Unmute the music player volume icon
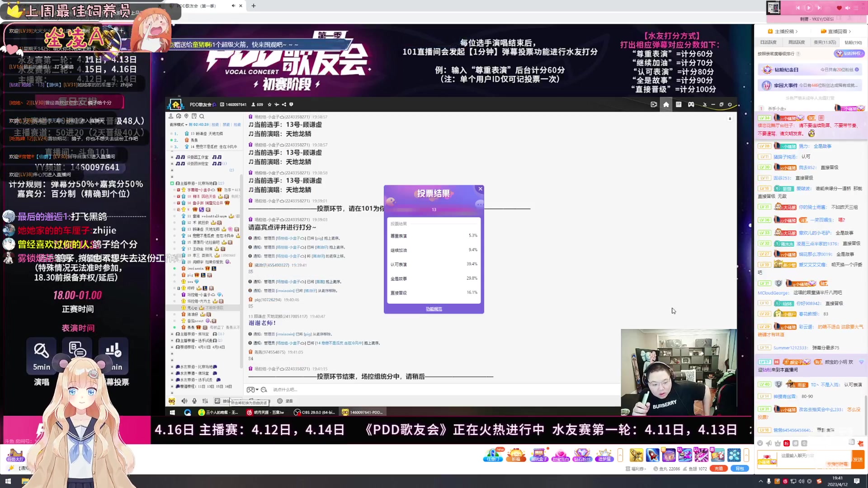 pyautogui.click(x=848, y=8)
